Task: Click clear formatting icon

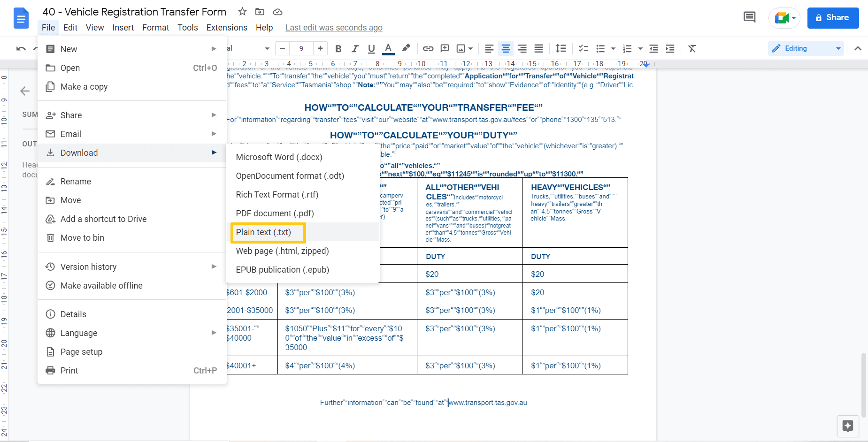Action: (692, 48)
